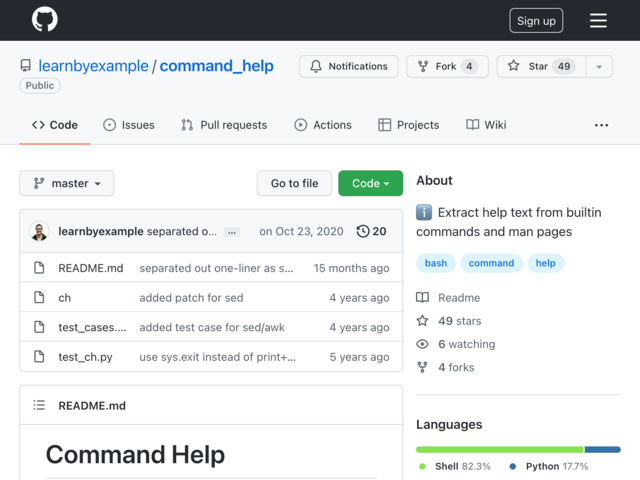Screen dimensions: 640x480
Task: Click the 'on Oct 23, 2020' commit date
Action: [301, 231]
